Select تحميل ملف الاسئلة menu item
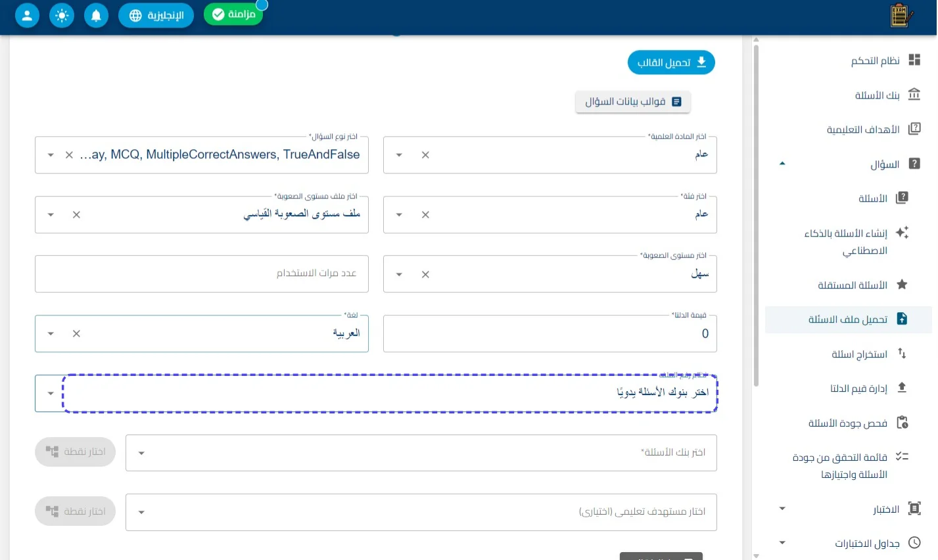 point(849,319)
